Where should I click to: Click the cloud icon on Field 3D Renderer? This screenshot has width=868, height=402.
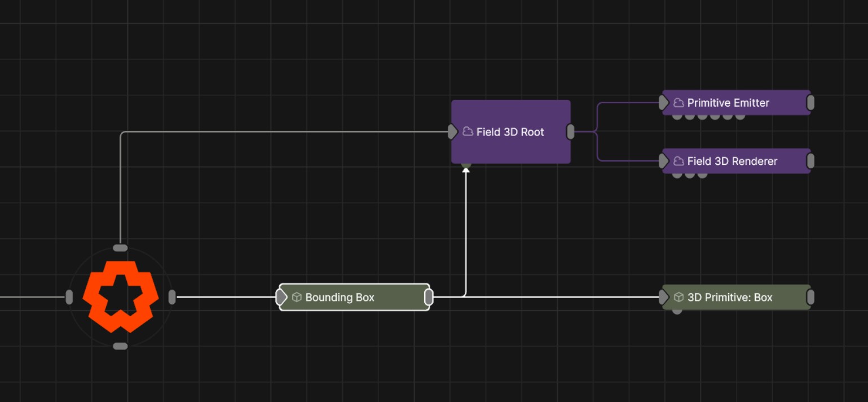tap(678, 161)
